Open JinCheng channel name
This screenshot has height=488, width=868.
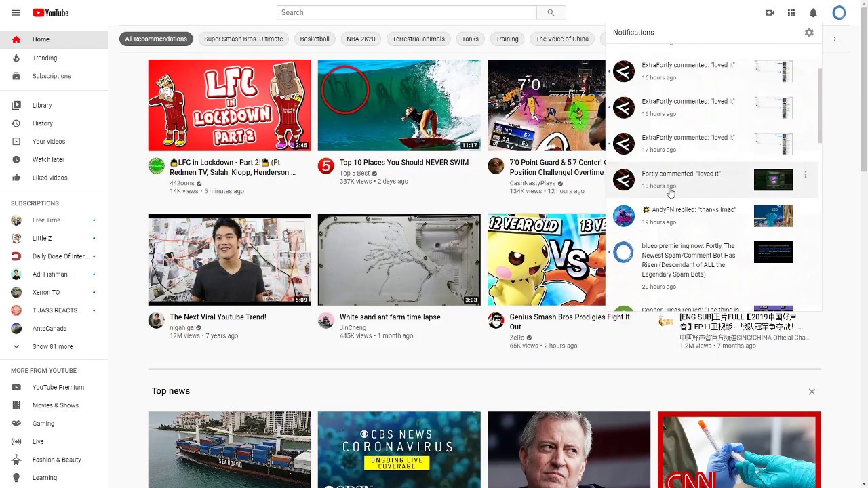(x=353, y=328)
